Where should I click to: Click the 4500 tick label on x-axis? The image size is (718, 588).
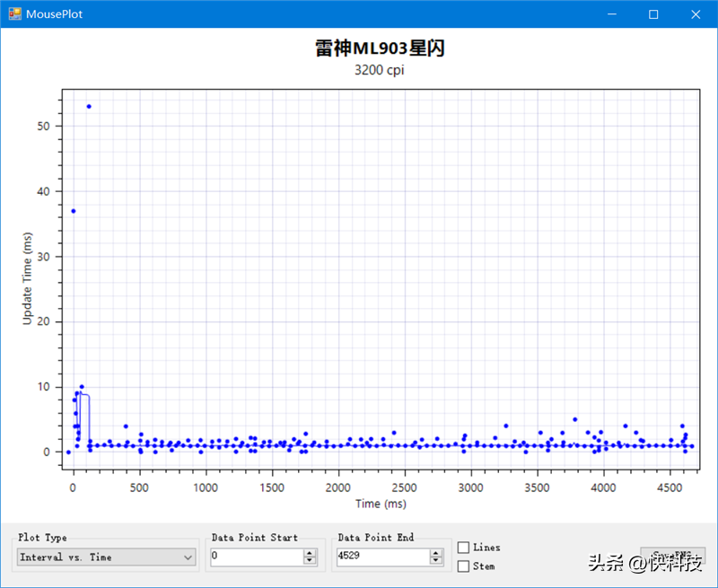(670, 488)
